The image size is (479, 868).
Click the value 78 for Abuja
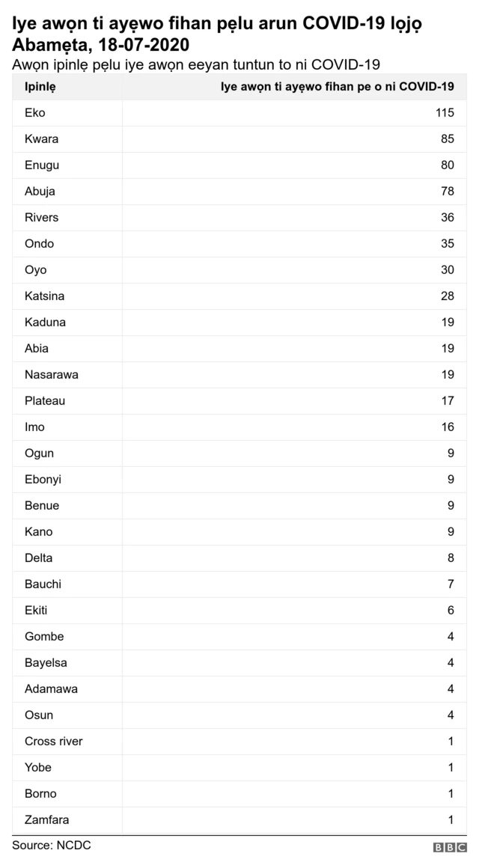[x=448, y=192]
